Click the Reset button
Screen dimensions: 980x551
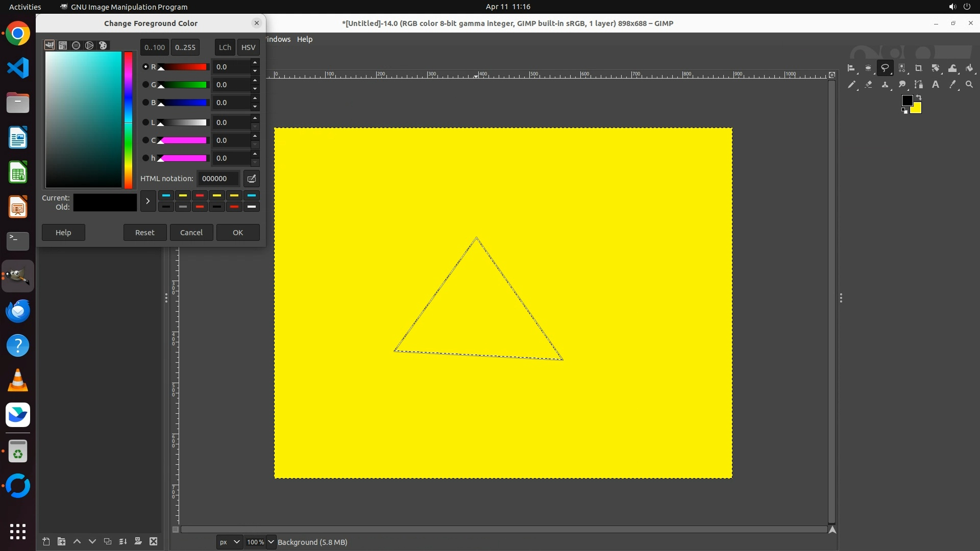(x=144, y=233)
